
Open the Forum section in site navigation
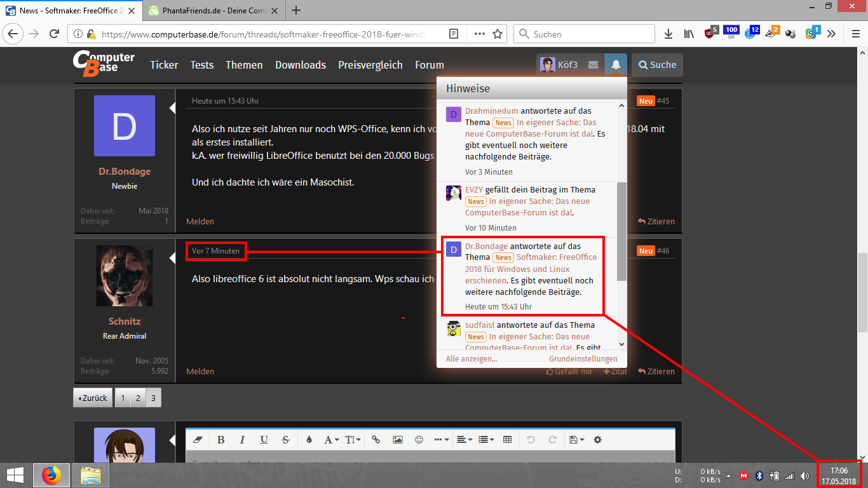[x=429, y=64]
